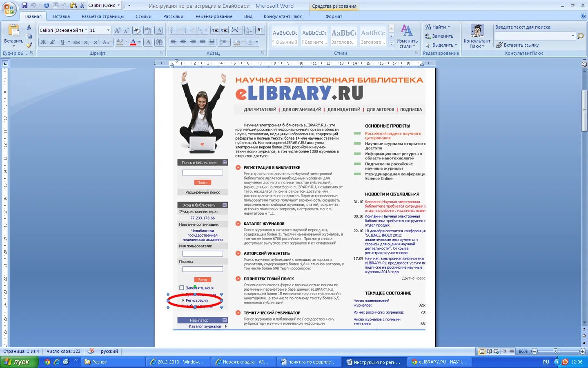
Task: Open the font size dropdown 11
Action: [x=108, y=30]
